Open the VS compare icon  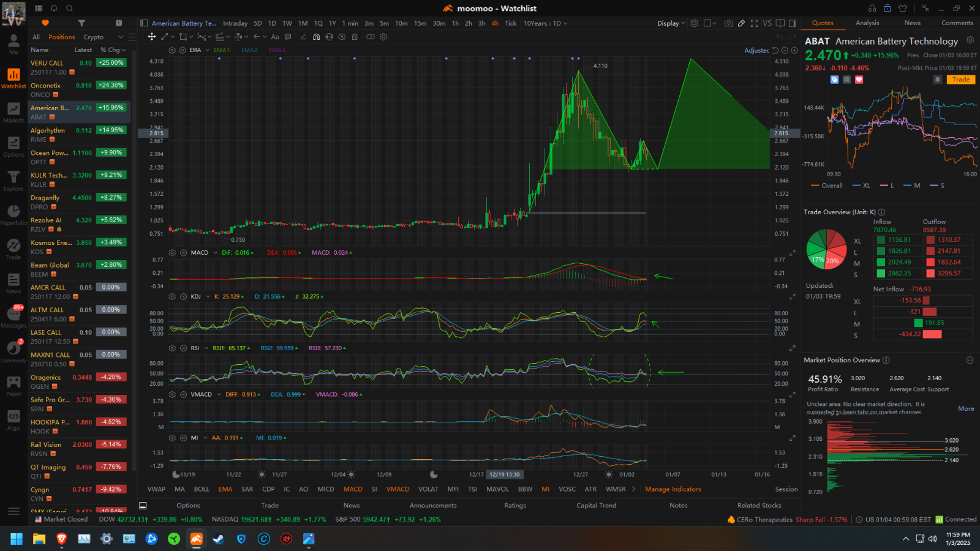pyautogui.click(x=767, y=23)
